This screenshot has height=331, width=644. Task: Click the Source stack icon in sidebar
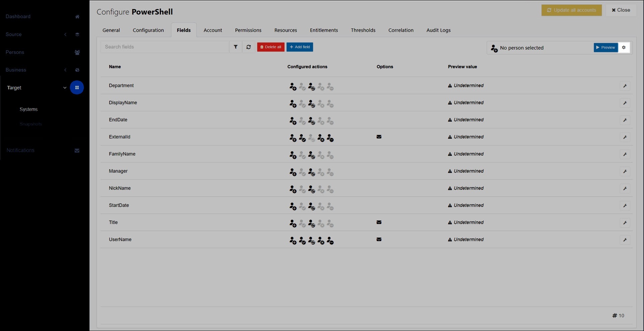[x=77, y=35]
